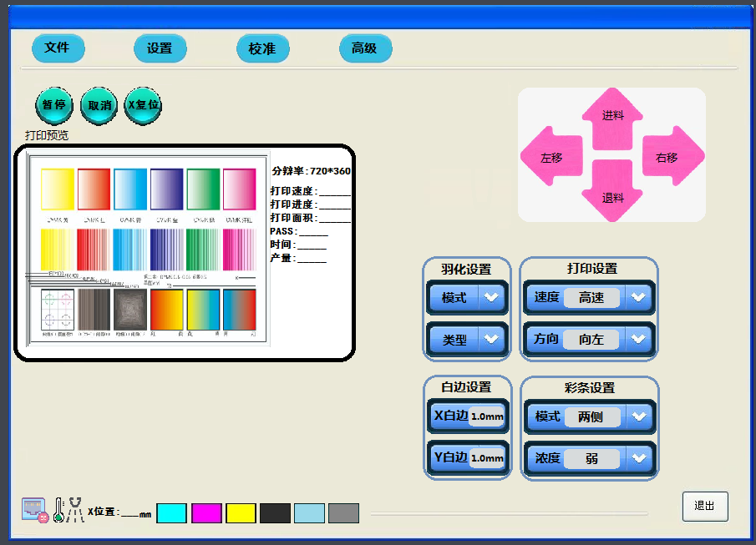Open the 高级 advanced menu
The height and width of the screenshot is (545, 756).
(x=365, y=48)
